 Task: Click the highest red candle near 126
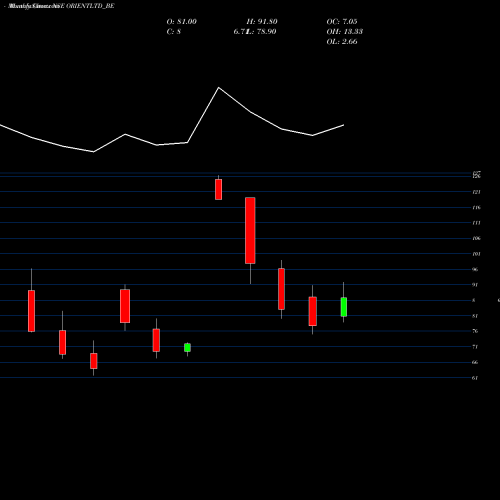[218, 189]
